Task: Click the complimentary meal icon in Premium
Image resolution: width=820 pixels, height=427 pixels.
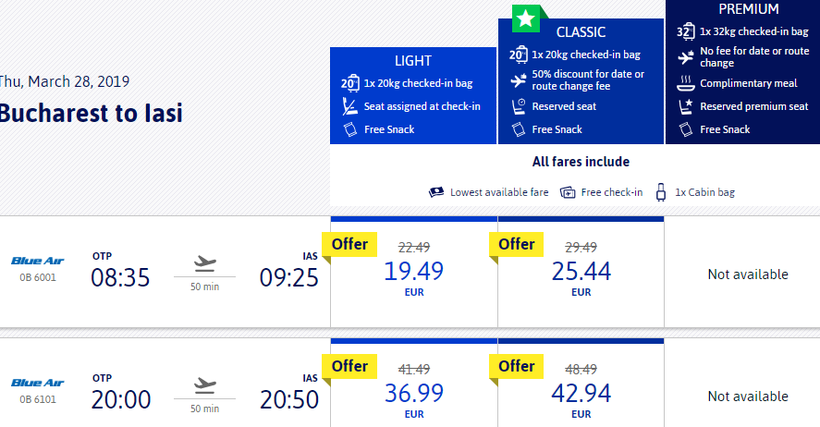Action: pyautogui.click(x=686, y=83)
